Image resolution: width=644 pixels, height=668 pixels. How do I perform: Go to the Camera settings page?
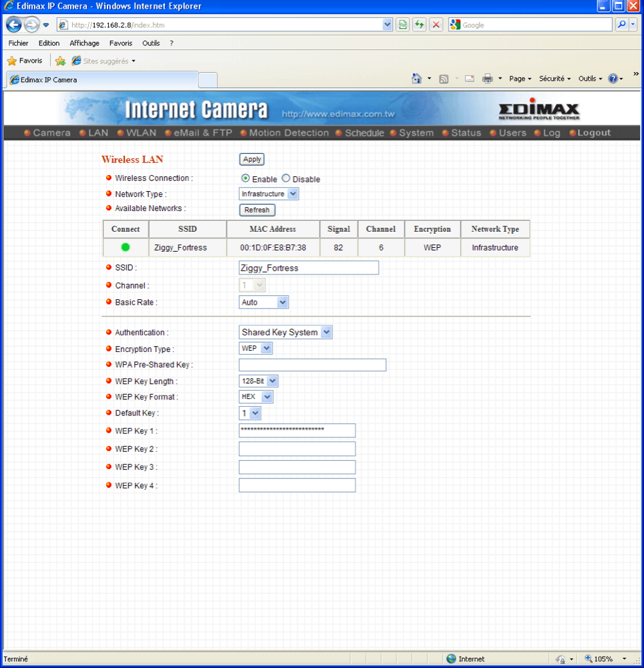(47, 133)
